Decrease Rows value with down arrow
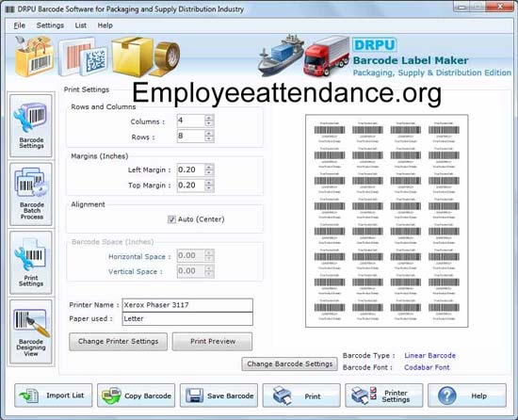The width and height of the screenshot is (518, 420). (209, 139)
